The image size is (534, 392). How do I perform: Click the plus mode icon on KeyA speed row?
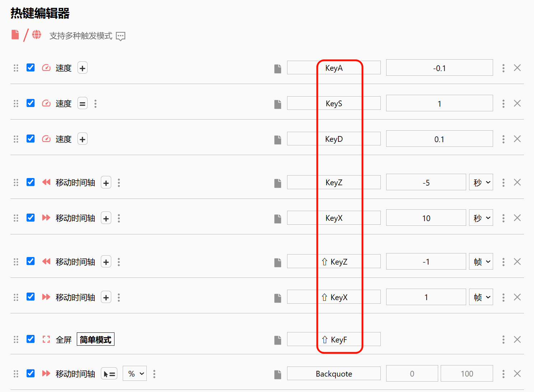[83, 68]
